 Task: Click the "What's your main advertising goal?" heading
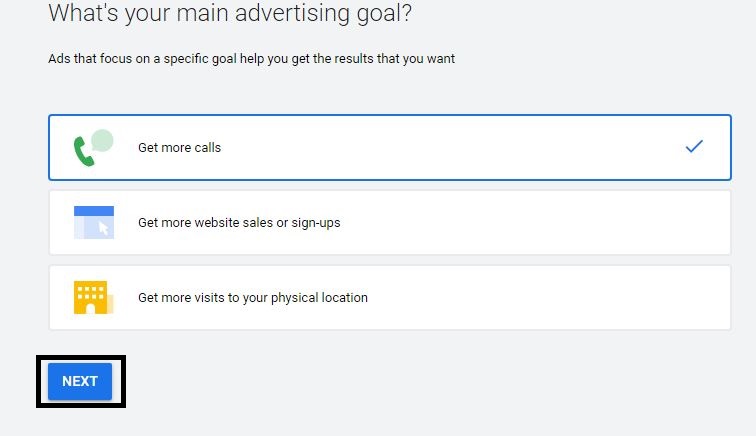[x=230, y=14]
